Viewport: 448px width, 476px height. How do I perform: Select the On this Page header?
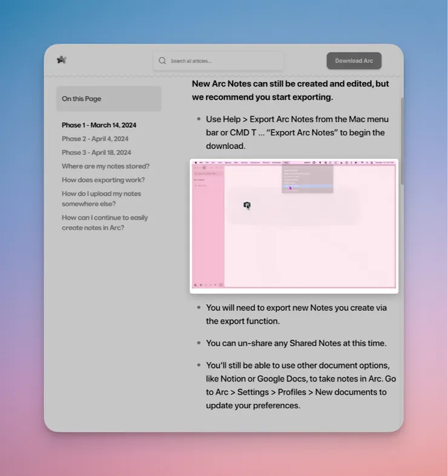point(109,99)
